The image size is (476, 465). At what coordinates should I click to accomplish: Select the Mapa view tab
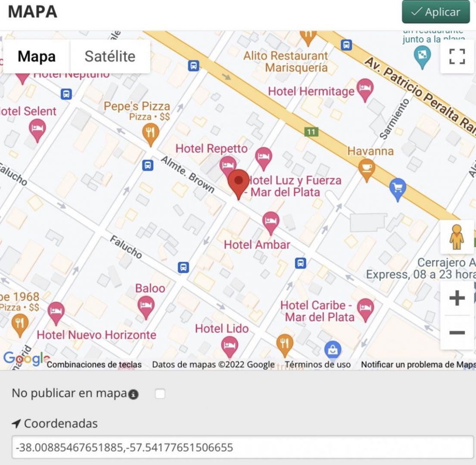point(37,56)
